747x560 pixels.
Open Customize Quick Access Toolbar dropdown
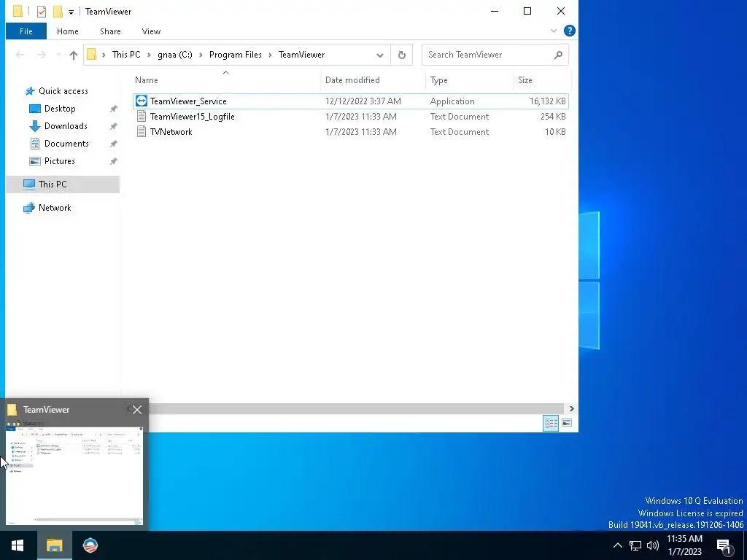[71, 12]
